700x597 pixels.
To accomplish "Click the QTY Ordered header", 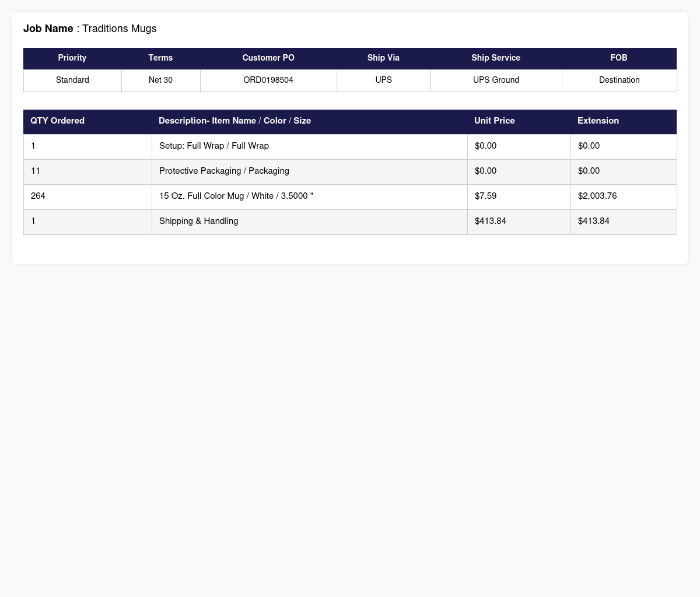I will 87,121.
